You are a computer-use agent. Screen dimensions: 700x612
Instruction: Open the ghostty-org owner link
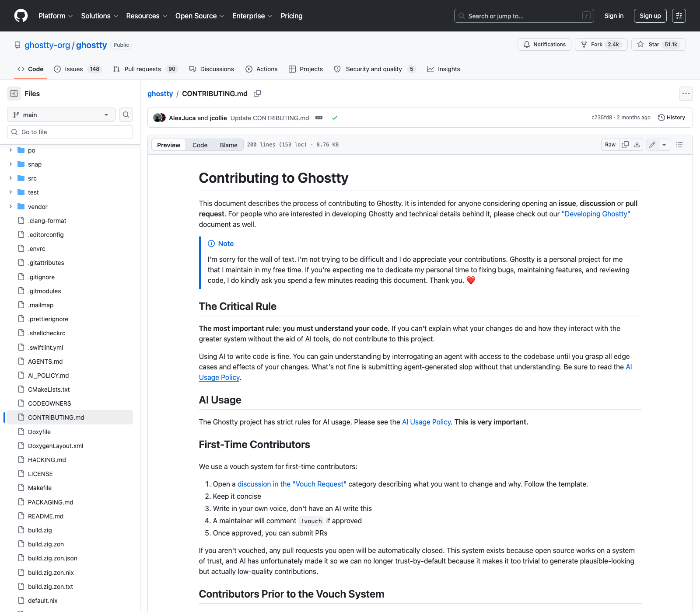[x=47, y=45]
